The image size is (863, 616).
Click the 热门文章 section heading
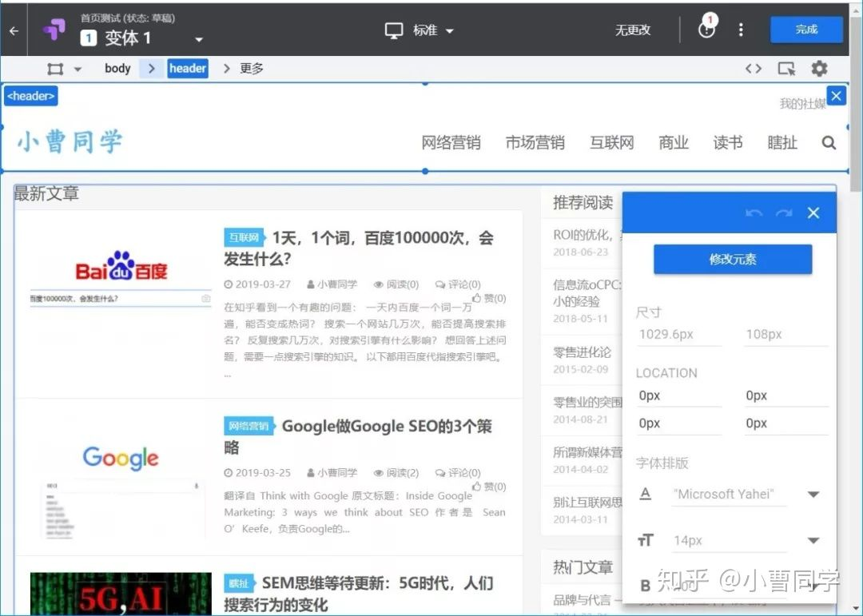pyautogui.click(x=583, y=567)
